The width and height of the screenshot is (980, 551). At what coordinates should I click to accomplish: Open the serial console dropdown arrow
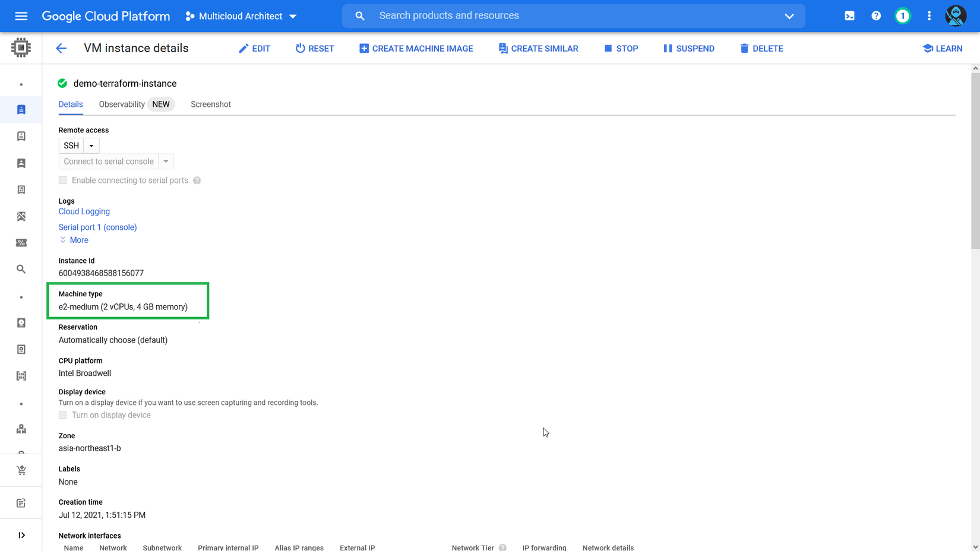pyautogui.click(x=166, y=161)
